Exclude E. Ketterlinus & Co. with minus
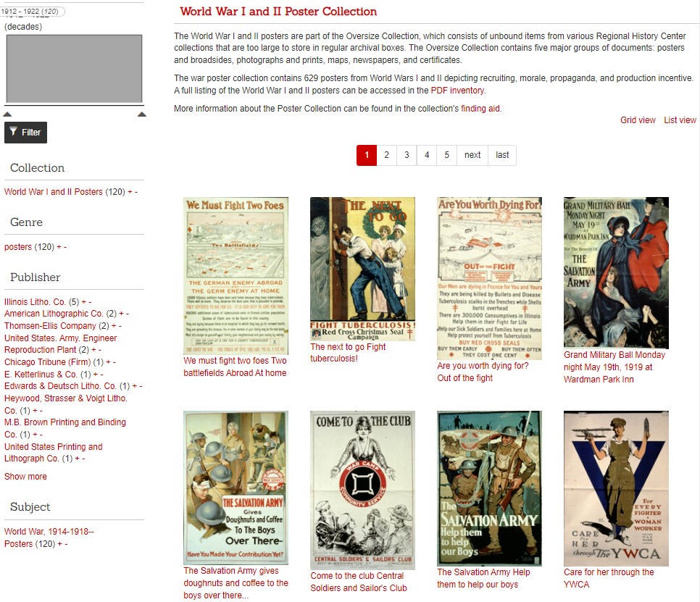This screenshot has height=602, width=700. pyautogui.click(x=101, y=374)
